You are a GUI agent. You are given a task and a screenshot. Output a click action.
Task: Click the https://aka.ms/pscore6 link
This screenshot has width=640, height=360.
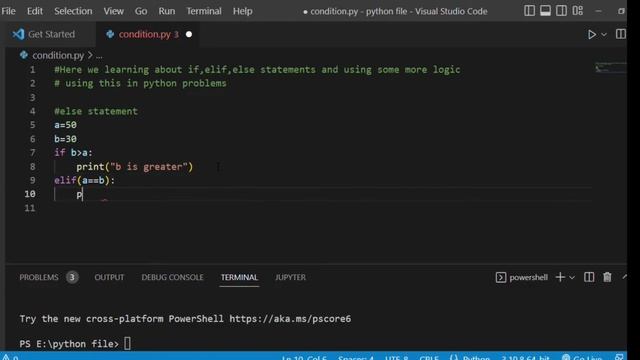tap(290, 319)
